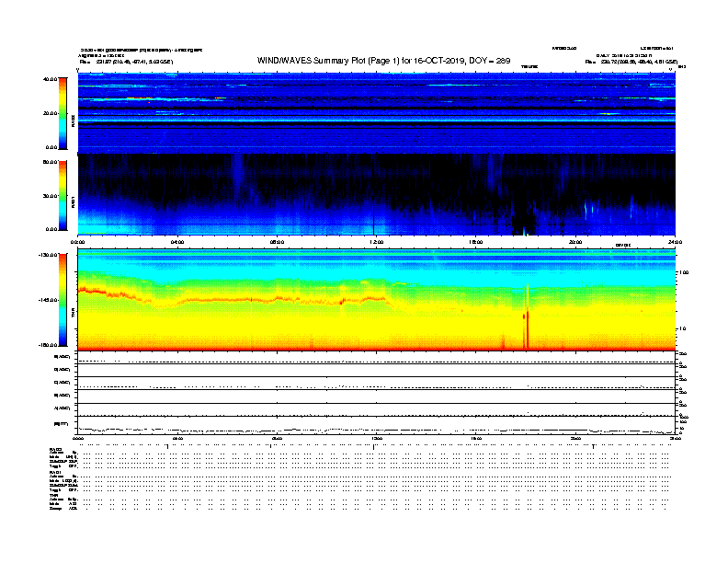Image resolution: width=728 pixels, height=563 pixels.
Task: Click the 20:00 tick label under RAD1 panel
Action: pos(575,242)
